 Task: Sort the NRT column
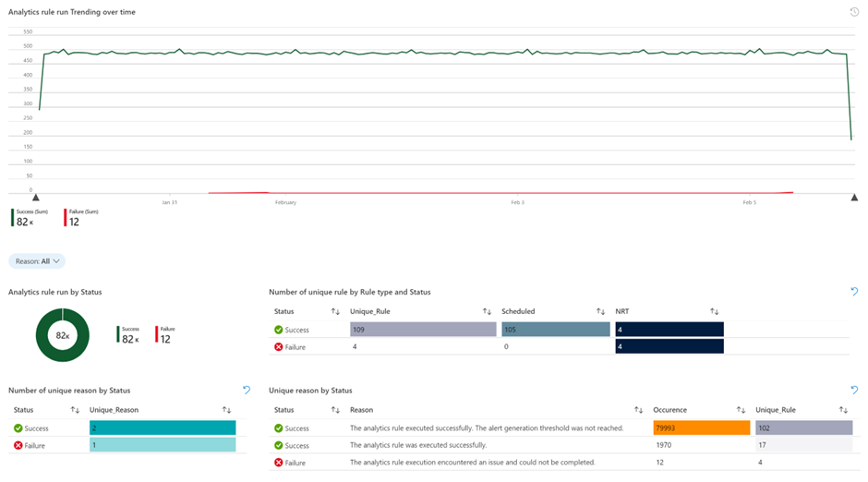click(x=714, y=312)
